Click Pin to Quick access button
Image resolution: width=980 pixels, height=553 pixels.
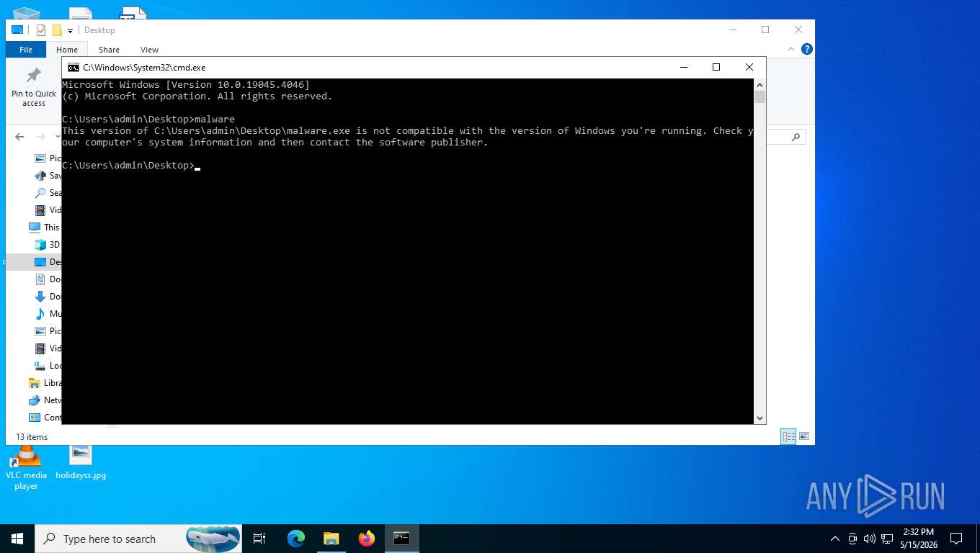[34, 88]
